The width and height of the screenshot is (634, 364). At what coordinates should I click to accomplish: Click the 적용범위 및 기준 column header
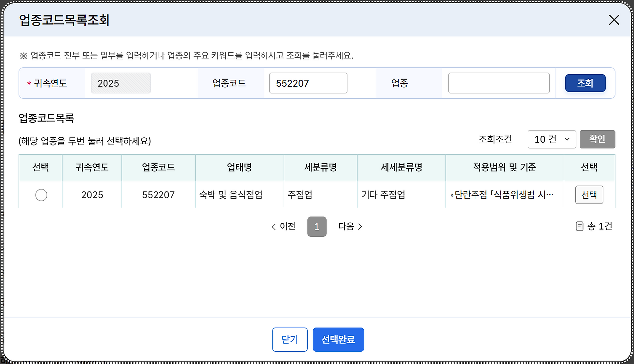click(x=505, y=167)
